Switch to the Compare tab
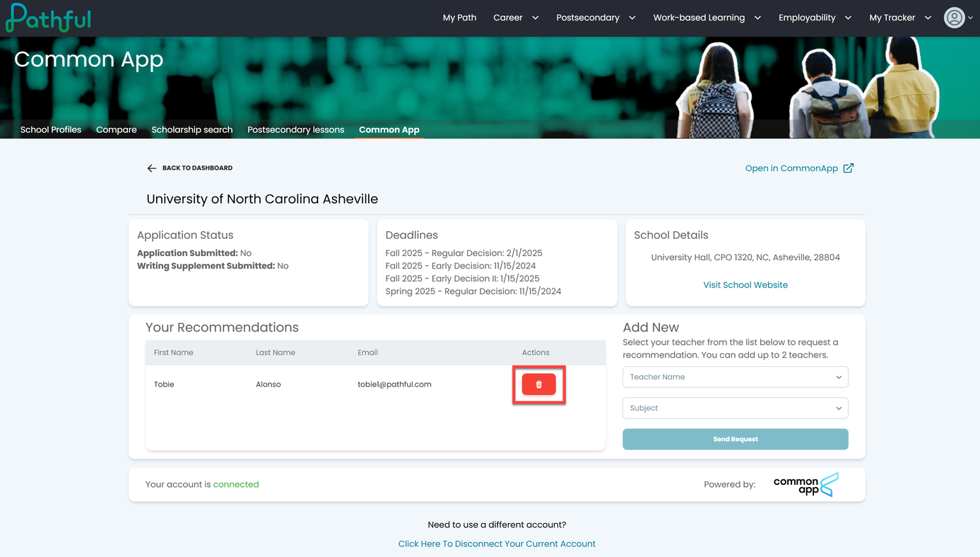 (x=117, y=130)
